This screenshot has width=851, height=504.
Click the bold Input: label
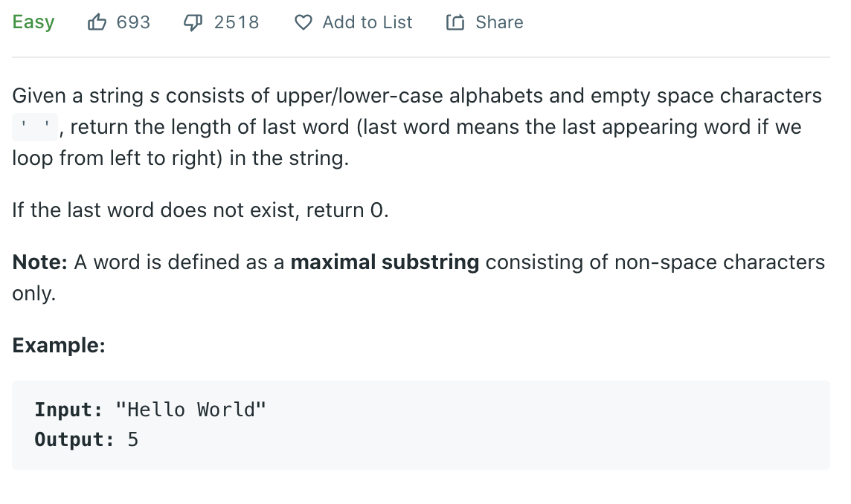[x=68, y=410]
